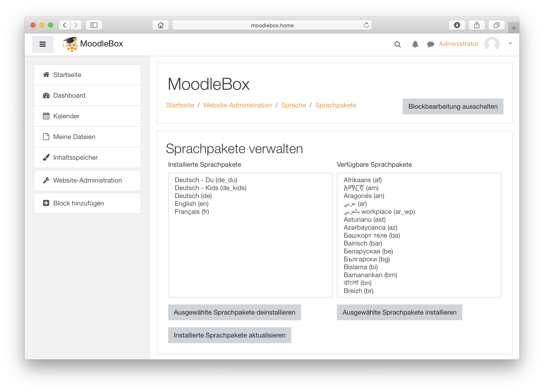Click the Sprache breadcrumb link

tap(293, 105)
